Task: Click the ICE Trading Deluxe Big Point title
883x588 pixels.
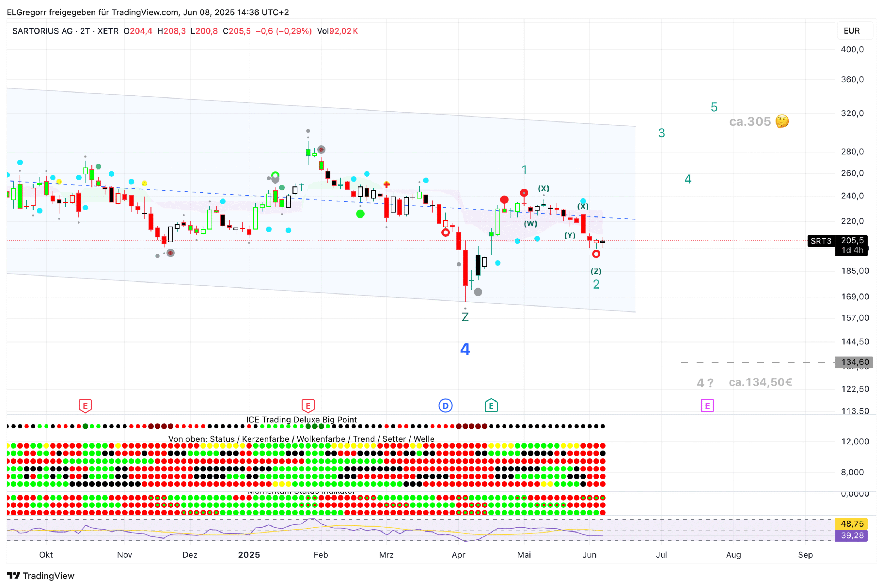Action: [301, 420]
